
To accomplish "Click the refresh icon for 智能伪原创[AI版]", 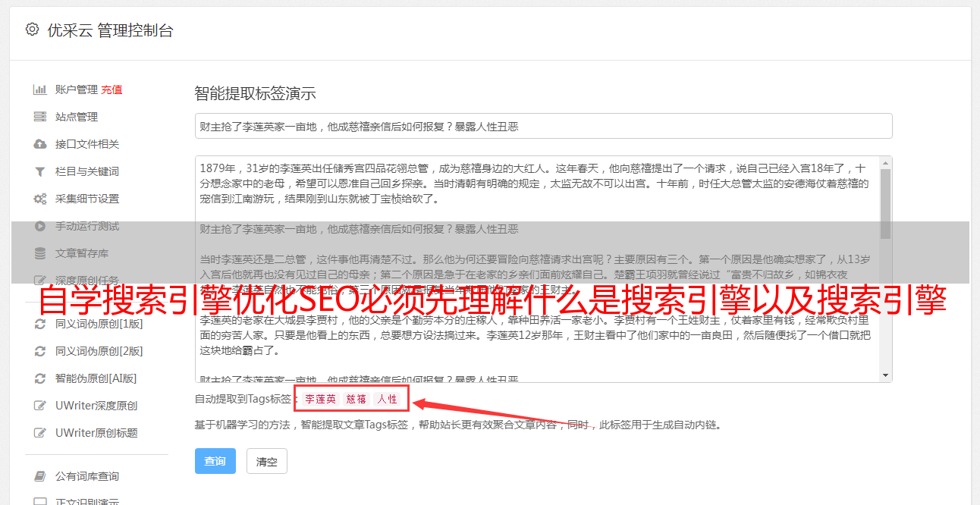I will point(40,378).
